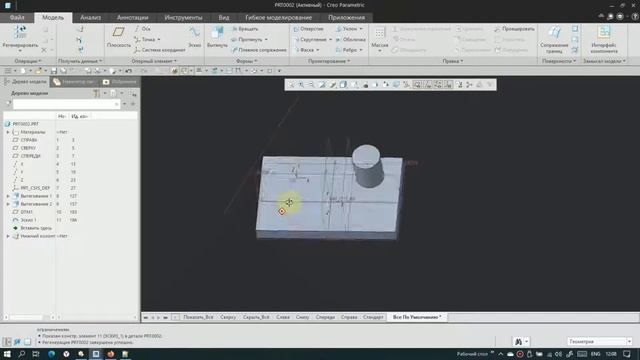
Task: Open the Point (Точка) dropdown arrow
Action: tap(159, 40)
